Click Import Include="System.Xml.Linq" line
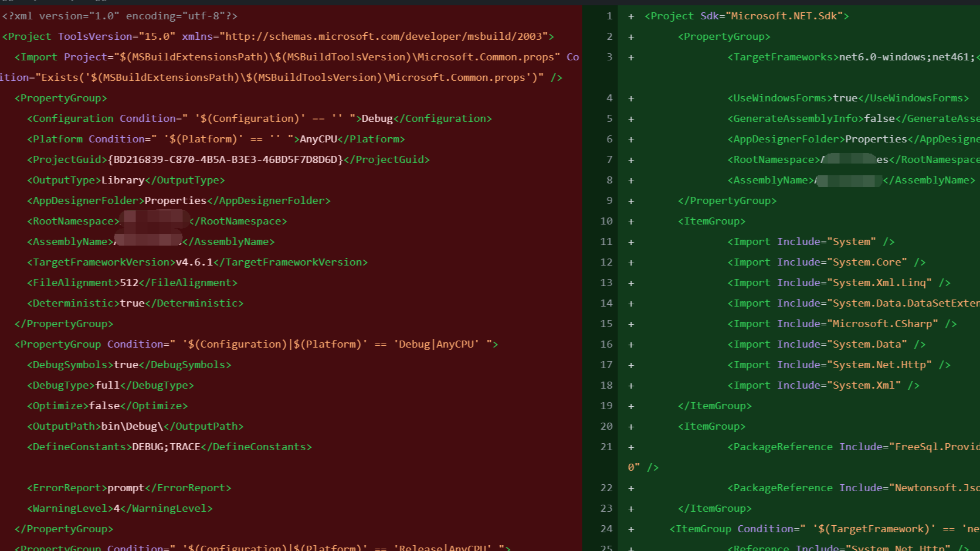This screenshot has height=551, width=980. [839, 283]
